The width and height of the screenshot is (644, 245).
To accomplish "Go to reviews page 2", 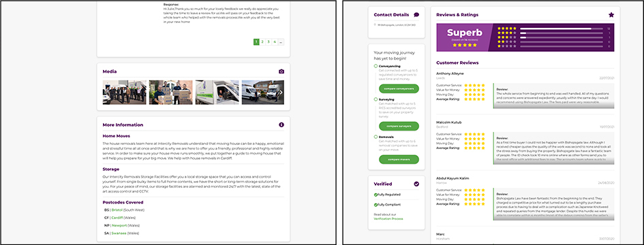I will tap(262, 42).
